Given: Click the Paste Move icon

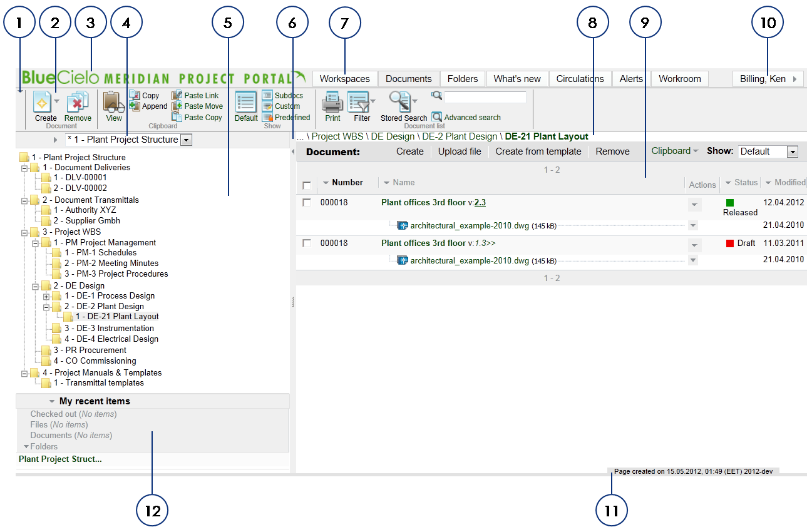Looking at the screenshot, I should pos(177,106).
